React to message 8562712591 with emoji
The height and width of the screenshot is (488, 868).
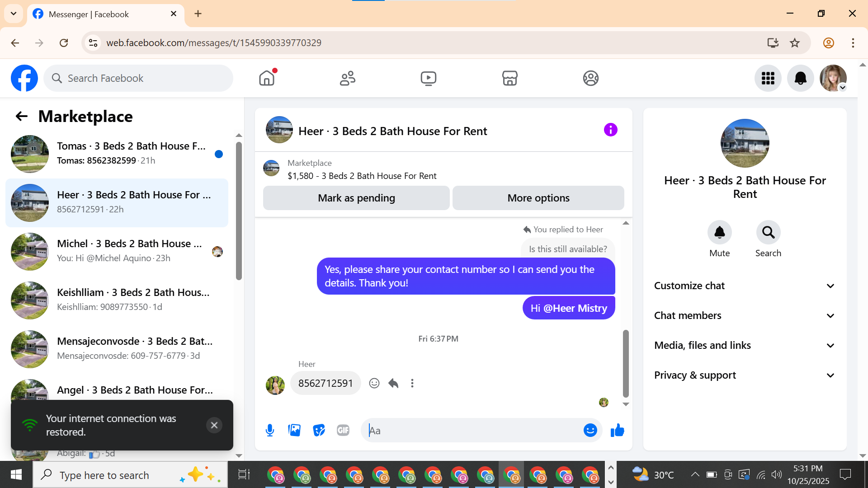[374, 384]
